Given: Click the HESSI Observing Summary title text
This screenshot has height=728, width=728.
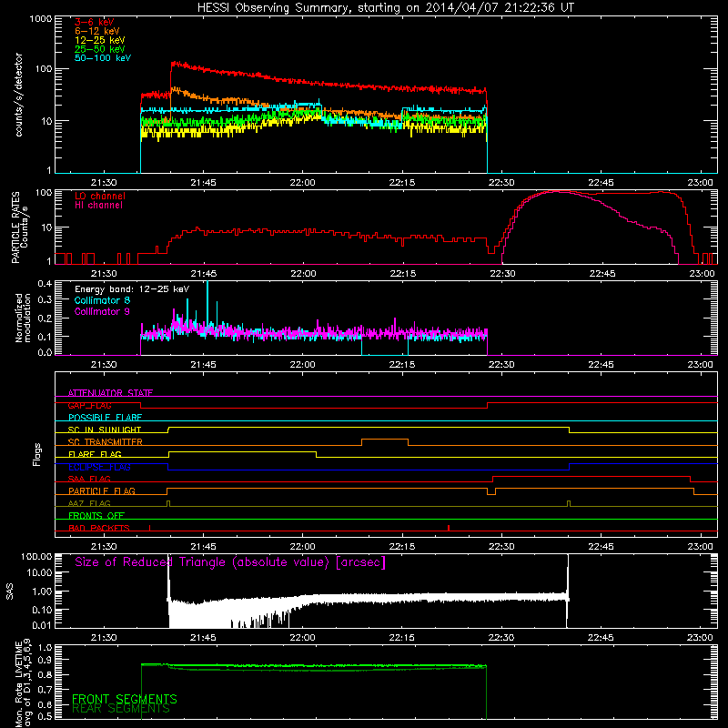Looking at the screenshot, I should (385, 8).
